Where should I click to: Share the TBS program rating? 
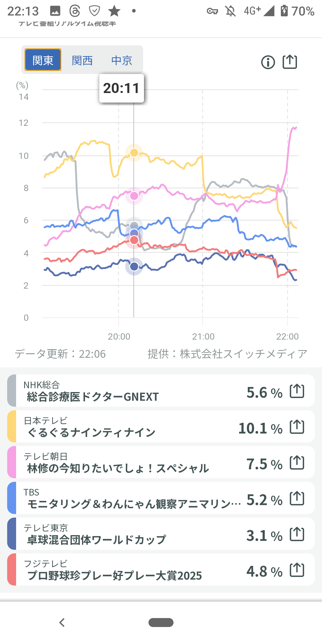(297, 499)
